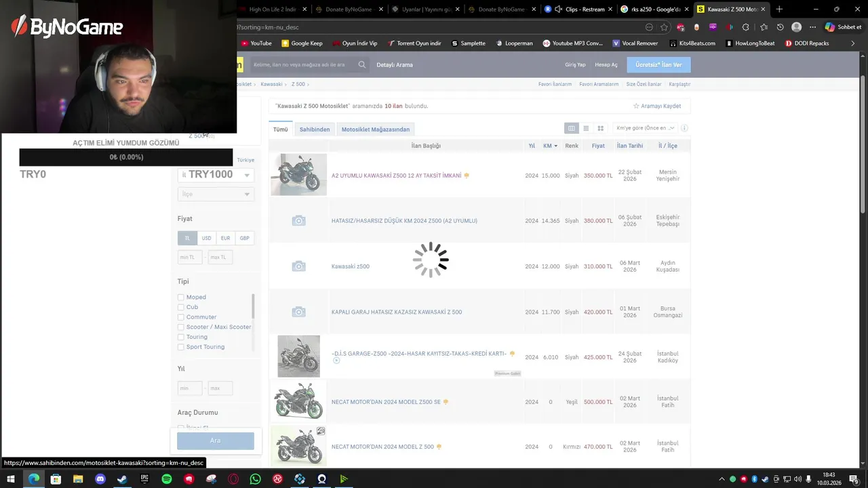Open Edge favorites list icon
Screen dimensions: 868x488
pyautogui.click(x=764, y=27)
